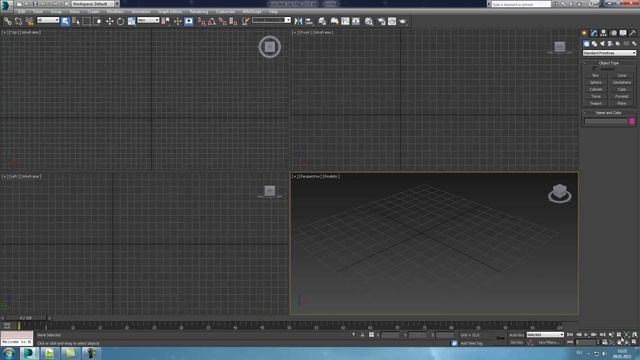Open the Rendering menu

199,12
